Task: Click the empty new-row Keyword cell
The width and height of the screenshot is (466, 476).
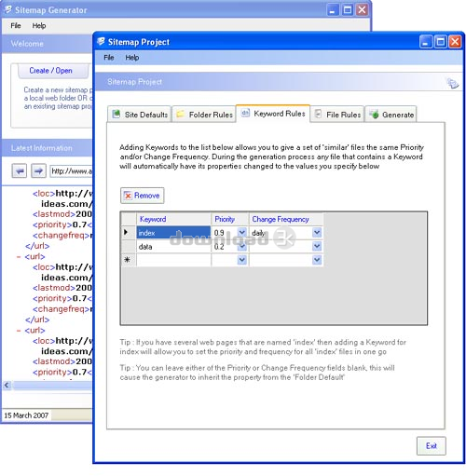Action: 173,260
